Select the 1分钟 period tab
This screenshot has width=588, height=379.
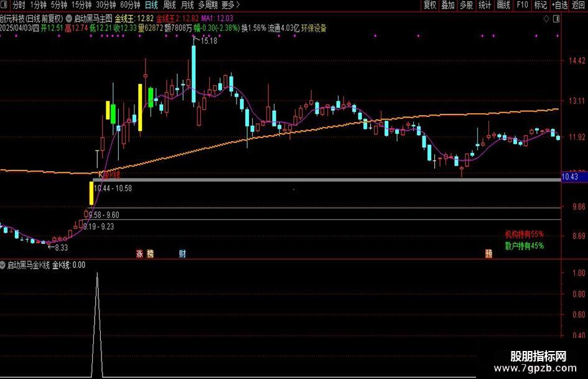38,5
